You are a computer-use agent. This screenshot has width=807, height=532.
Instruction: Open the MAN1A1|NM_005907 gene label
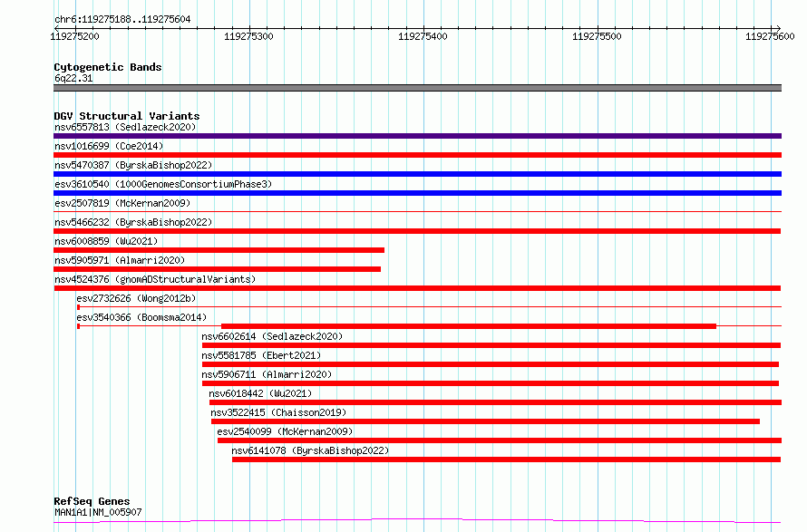click(x=98, y=512)
